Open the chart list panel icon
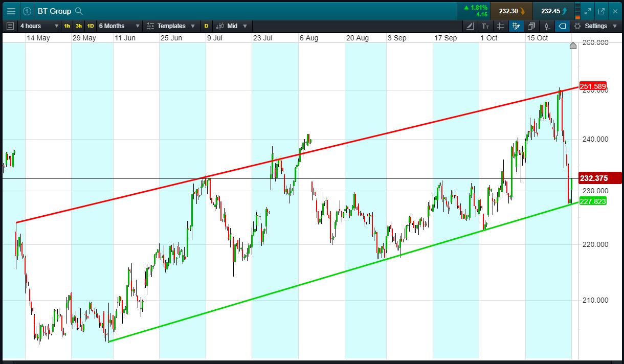The width and height of the screenshot is (624, 364). point(11,26)
